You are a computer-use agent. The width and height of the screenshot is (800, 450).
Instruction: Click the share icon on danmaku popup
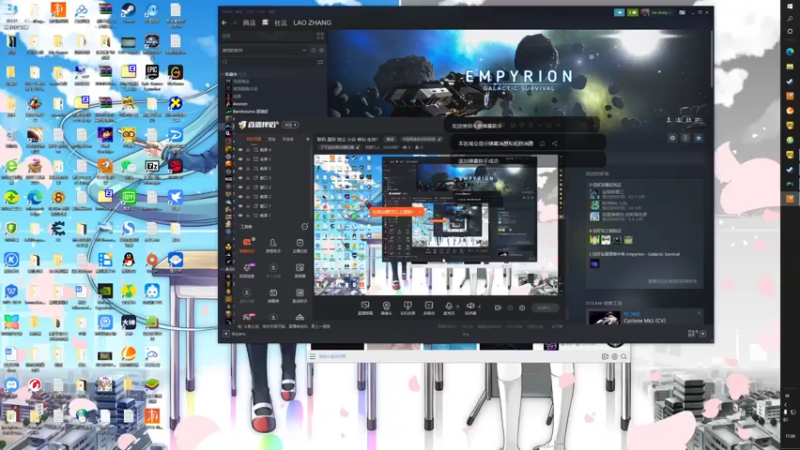click(555, 143)
